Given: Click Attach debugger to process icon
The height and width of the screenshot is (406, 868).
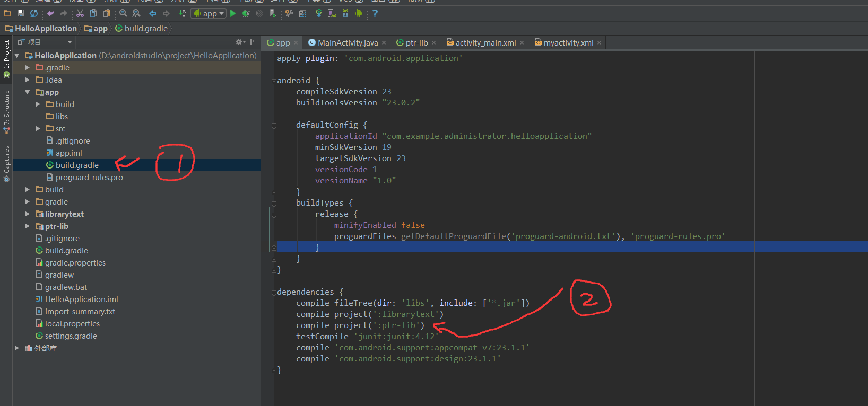Looking at the screenshot, I should click(x=273, y=13).
